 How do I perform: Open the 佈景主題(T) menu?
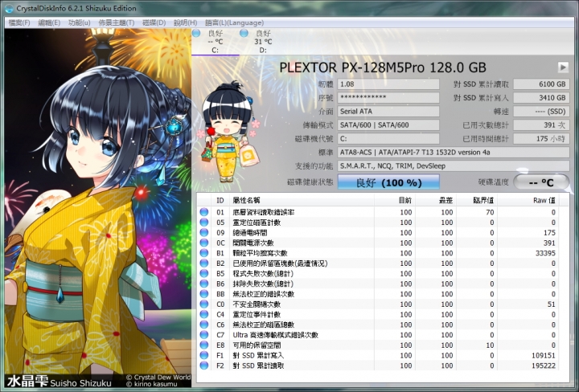117,22
